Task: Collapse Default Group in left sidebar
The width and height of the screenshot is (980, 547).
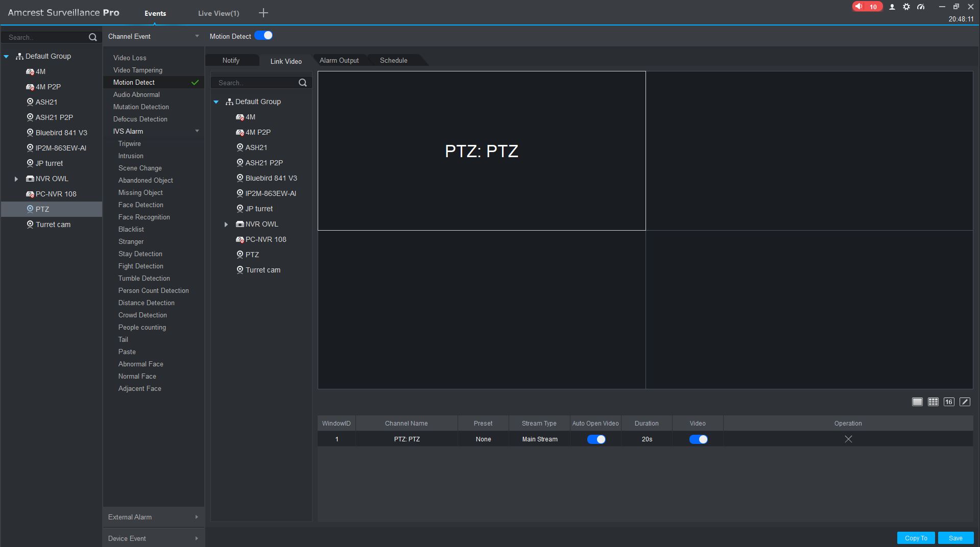Action: point(7,57)
